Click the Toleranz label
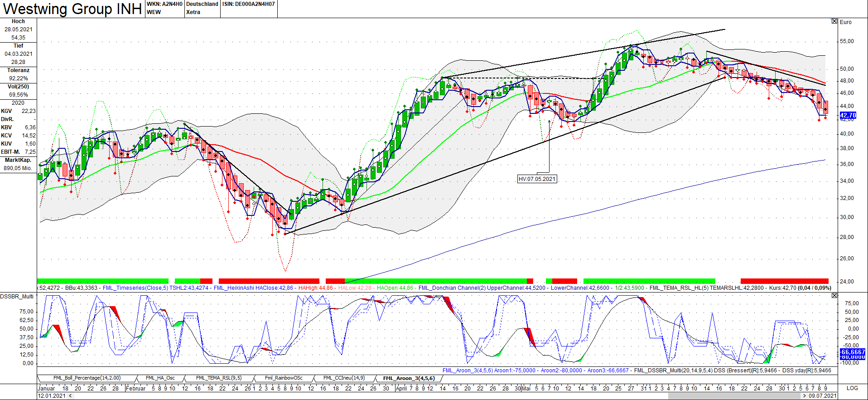This screenshot has height=400, width=868. pyautogui.click(x=18, y=70)
